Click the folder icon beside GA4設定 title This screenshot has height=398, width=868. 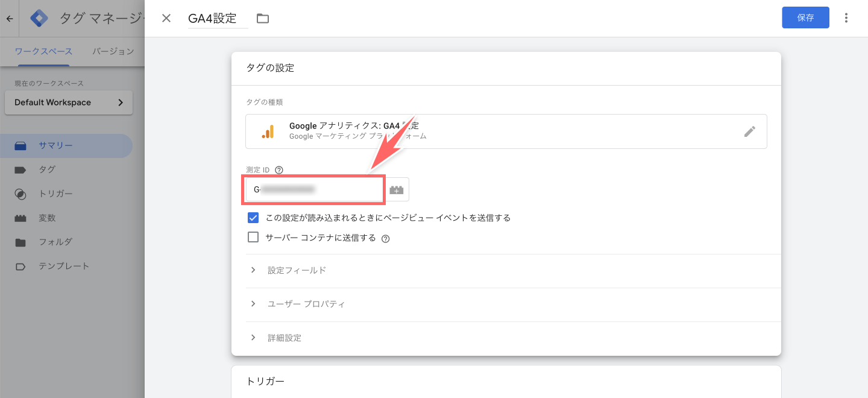[x=262, y=17]
